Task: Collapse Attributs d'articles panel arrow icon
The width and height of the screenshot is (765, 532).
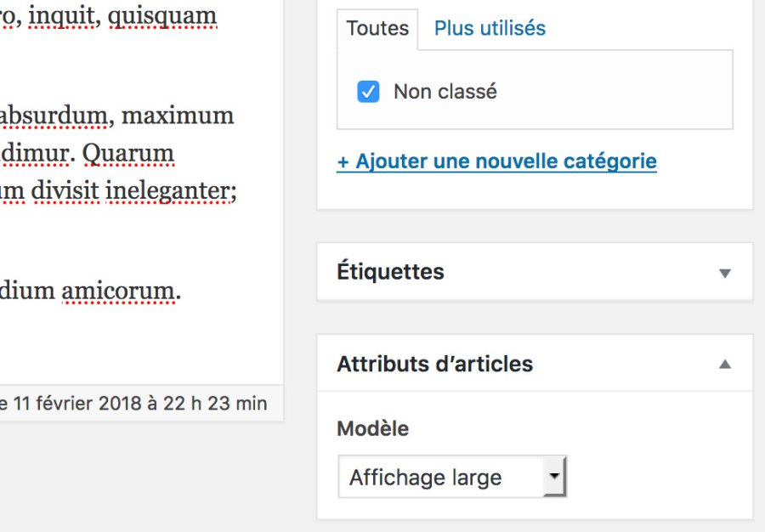Action: (x=725, y=364)
